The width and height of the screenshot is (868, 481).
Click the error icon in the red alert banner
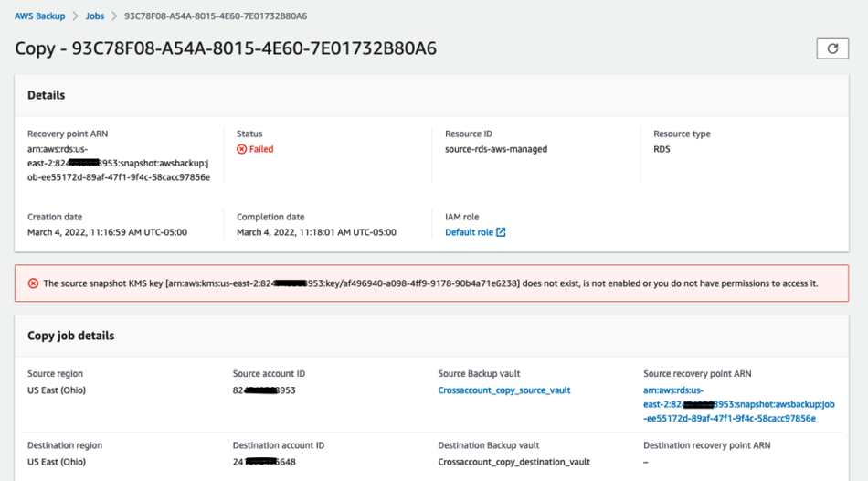(33, 283)
